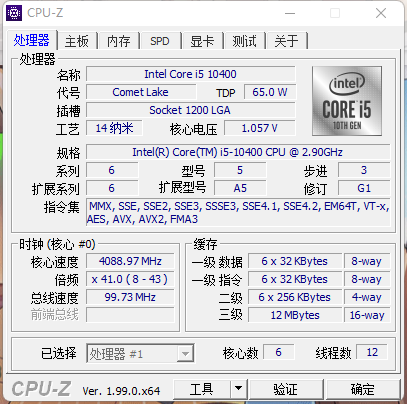This screenshot has height=404, width=407.
Task: Click the empty 前端总线 field
Action: tap(130, 315)
